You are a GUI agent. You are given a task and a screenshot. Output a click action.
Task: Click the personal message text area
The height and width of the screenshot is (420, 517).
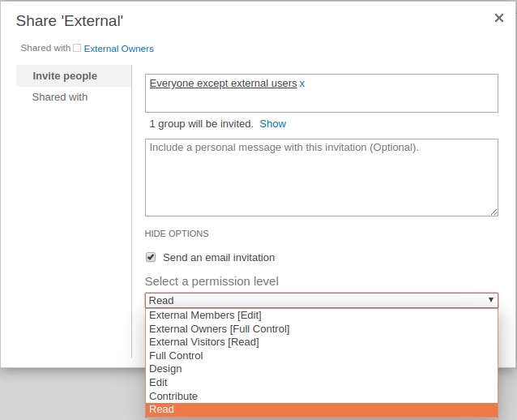(322, 178)
